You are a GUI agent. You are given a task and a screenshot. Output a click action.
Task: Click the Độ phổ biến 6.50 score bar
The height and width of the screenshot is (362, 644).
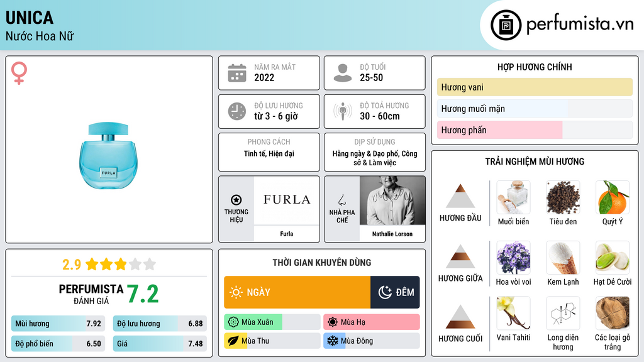pyautogui.click(x=58, y=344)
